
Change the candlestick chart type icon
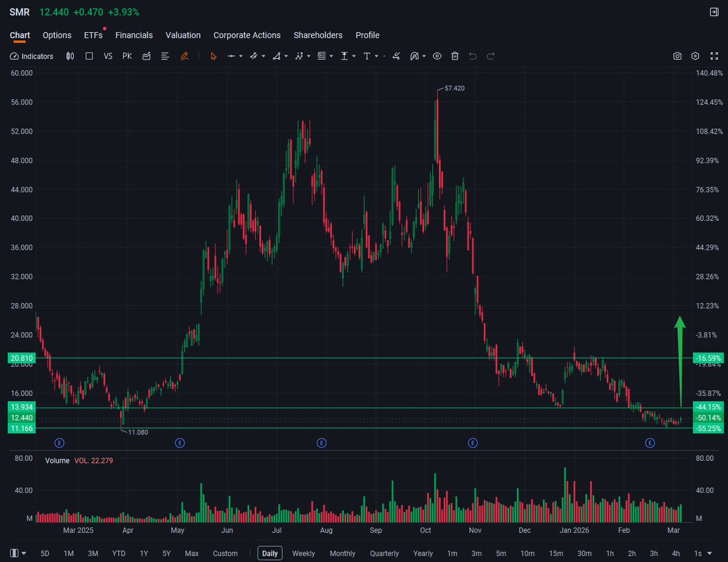[70, 56]
